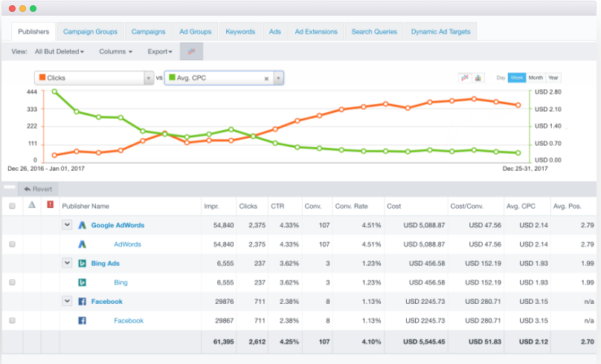The height and width of the screenshot is (364, 601).
Task: Switch to the Campaigns tab
Action: 148,31
